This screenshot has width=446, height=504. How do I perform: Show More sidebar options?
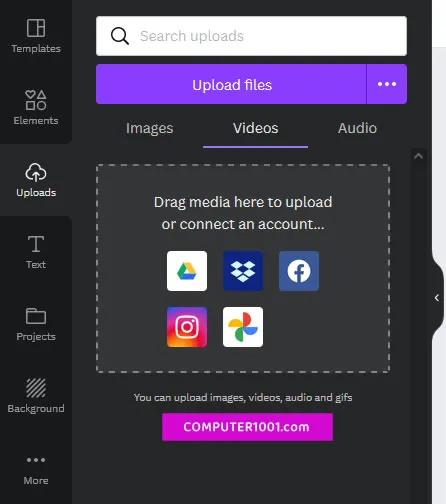[36, 470]
